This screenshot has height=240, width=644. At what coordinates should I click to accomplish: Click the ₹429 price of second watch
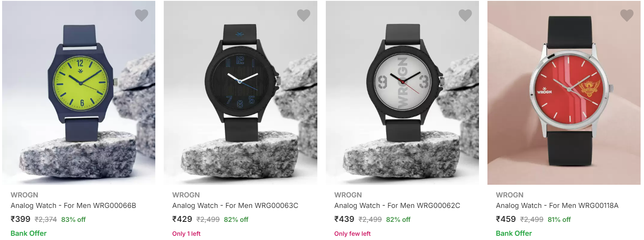click(182, 219)
